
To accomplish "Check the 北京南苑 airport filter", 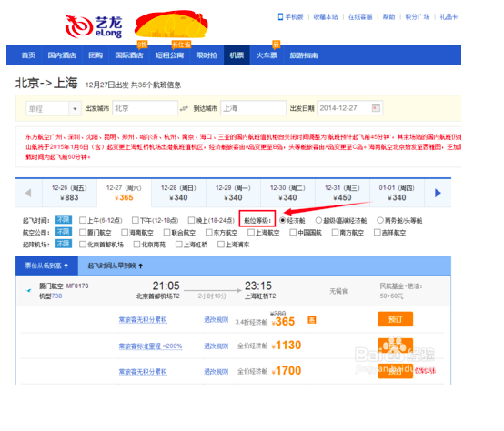I will tap(137, 245).
